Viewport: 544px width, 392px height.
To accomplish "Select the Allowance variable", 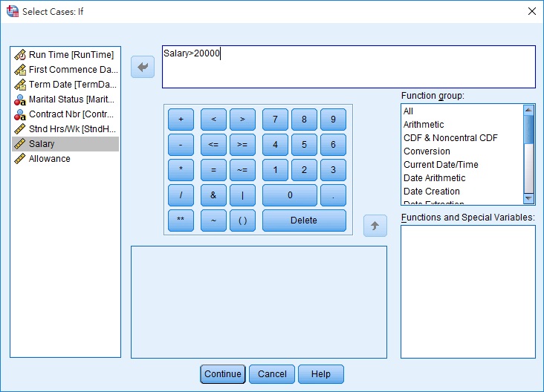I will (x=65, y=159).
